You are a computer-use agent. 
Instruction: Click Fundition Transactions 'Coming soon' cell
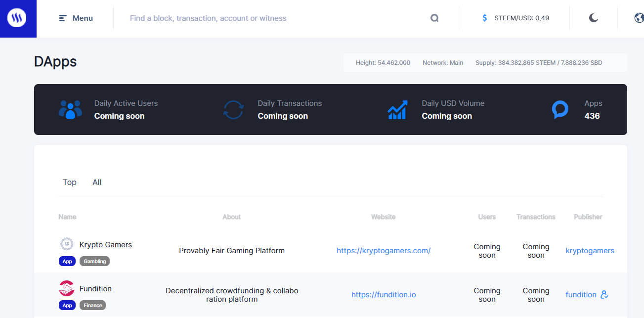pyautogui.click(x=536, y=295)
